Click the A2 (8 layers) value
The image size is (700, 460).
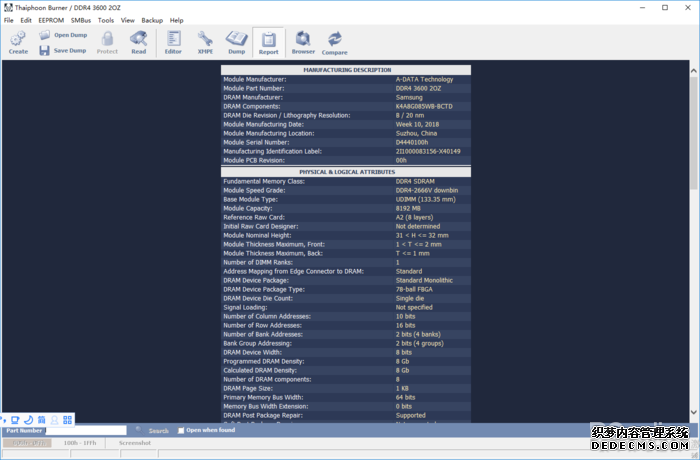click(x=414, y=217)
